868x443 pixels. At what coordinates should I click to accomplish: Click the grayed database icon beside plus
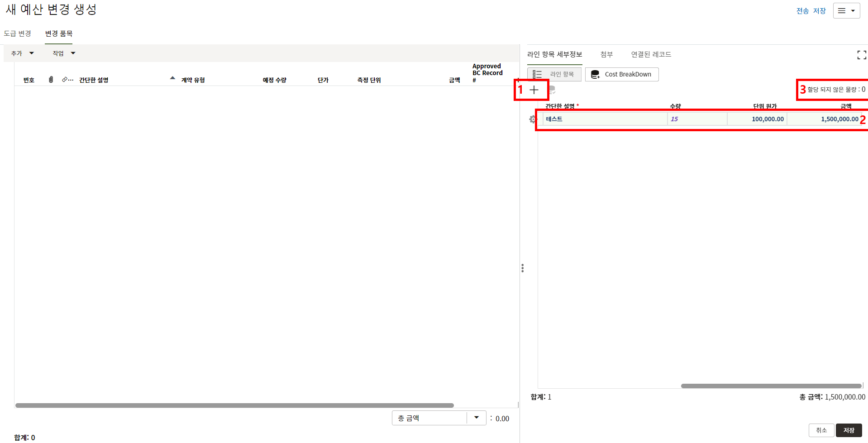pyautogui.click(x=552, y=90)
